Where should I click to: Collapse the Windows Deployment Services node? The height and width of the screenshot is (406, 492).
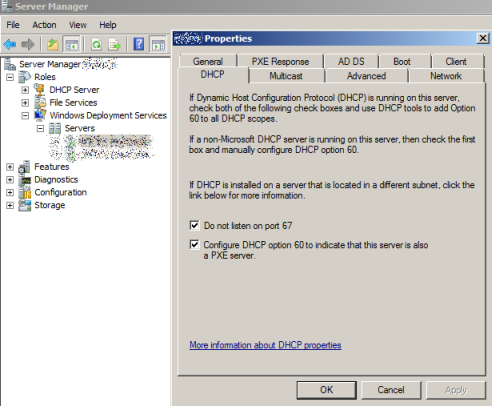point(25,116)
